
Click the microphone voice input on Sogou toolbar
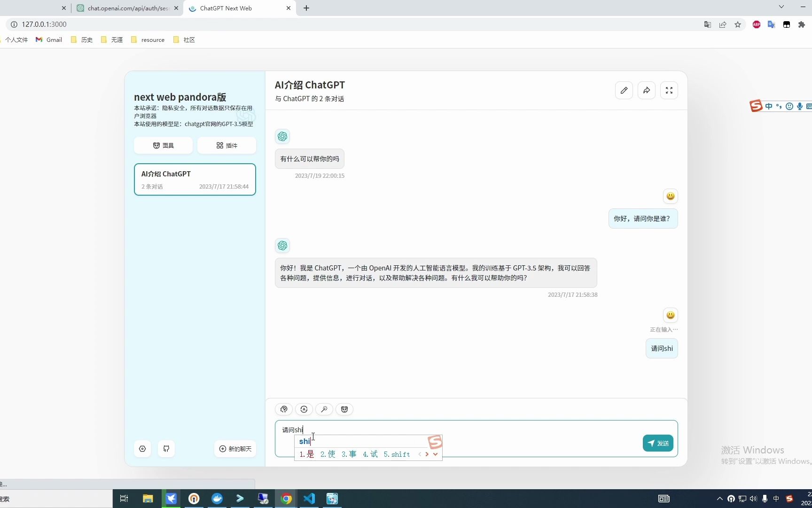coord(799,106)
